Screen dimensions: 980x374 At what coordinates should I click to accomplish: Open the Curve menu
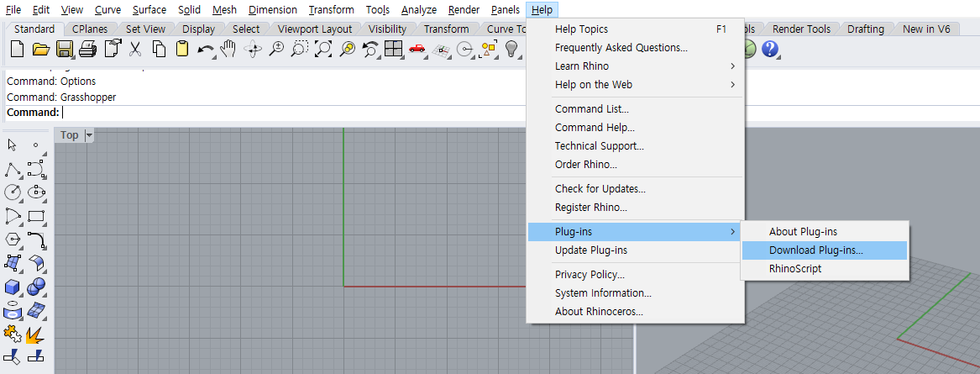click(x=107, y=9)
